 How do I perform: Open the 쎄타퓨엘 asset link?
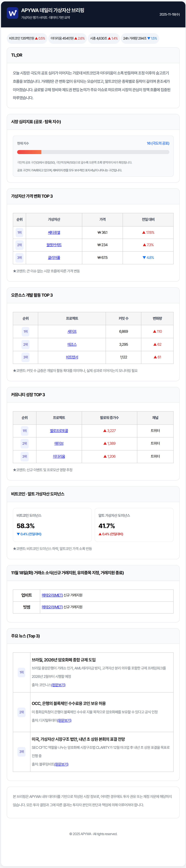[x=54, y=232]
